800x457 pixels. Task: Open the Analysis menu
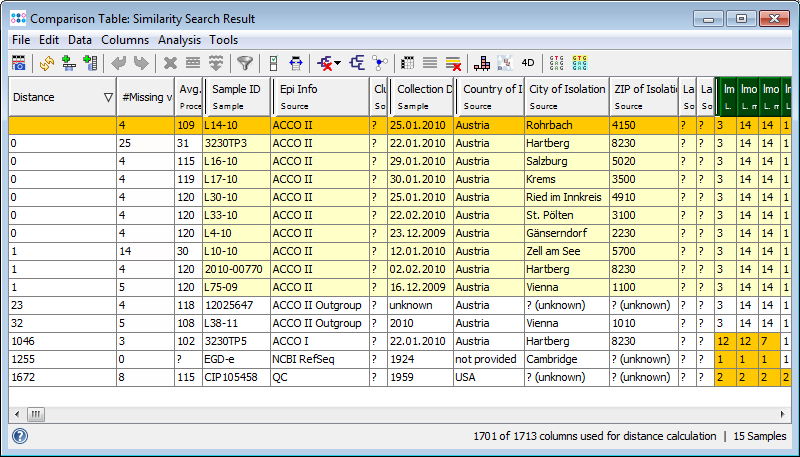(179, 40)
